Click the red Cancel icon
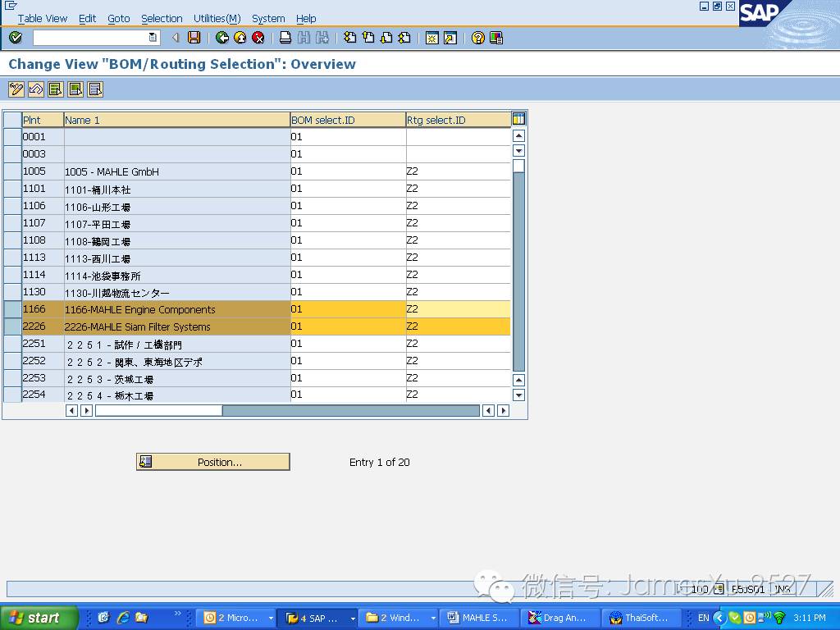 tap(258, 38)
